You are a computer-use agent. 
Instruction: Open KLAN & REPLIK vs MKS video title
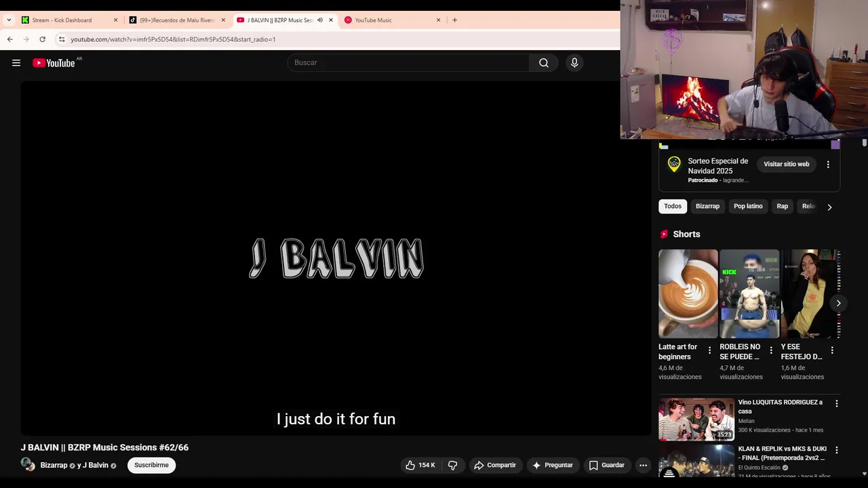[783, 453]
